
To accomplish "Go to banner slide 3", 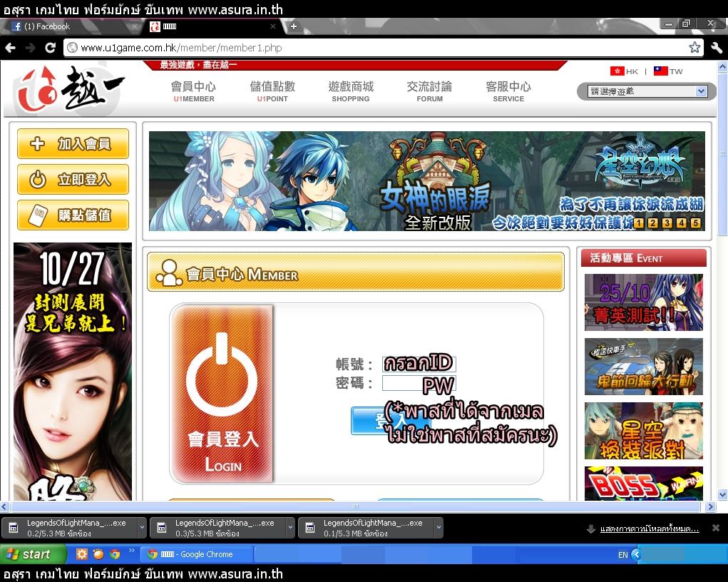I will [x=667, y=223].
